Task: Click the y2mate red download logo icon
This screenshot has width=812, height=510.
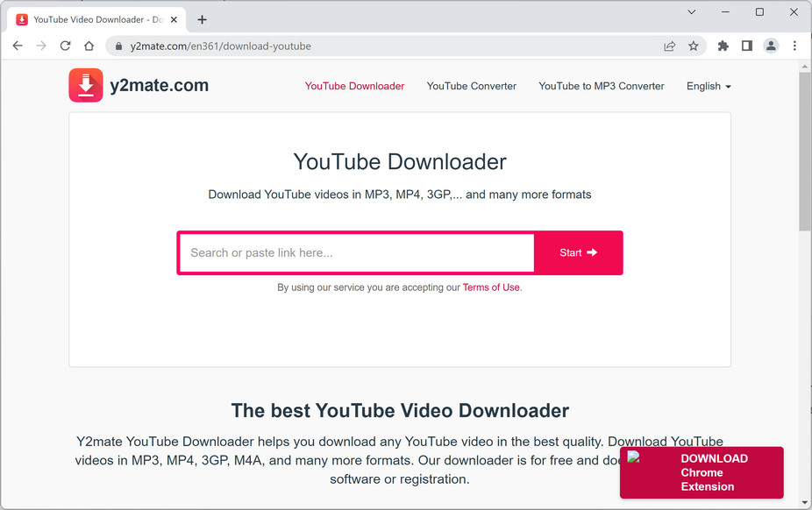Action: coord(86,85)
